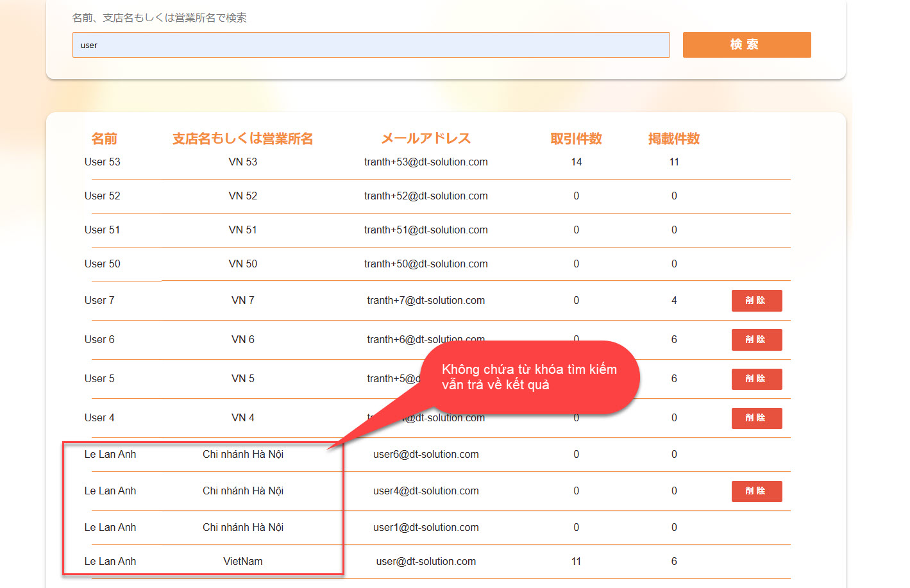
Task: Select the 取引件数 column header
Action: coord(576,139)
